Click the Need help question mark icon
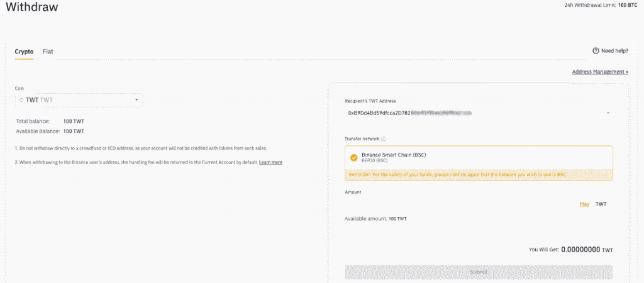 [595, 51]
